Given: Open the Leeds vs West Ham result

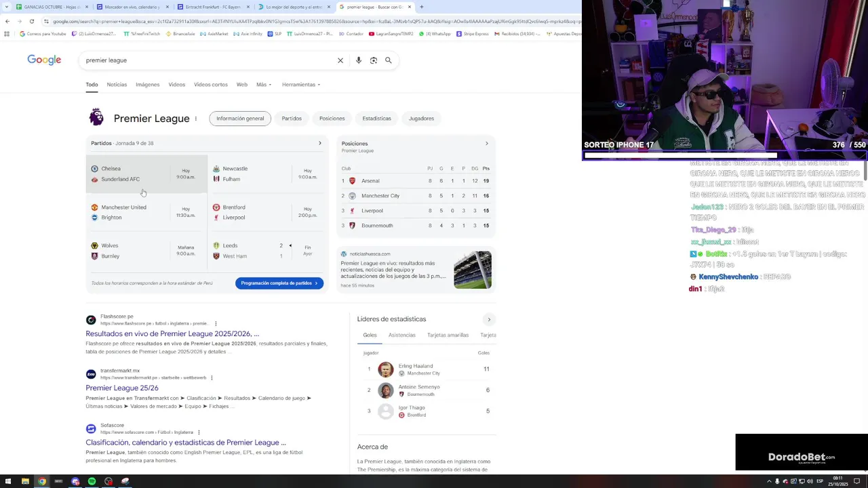Looking at the screenshot, I should [x=268, y=251].
